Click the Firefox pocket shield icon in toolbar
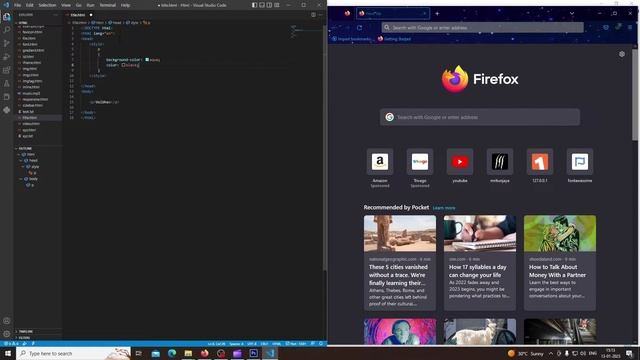This screenshot has width=640, height=360. point(606,27)
